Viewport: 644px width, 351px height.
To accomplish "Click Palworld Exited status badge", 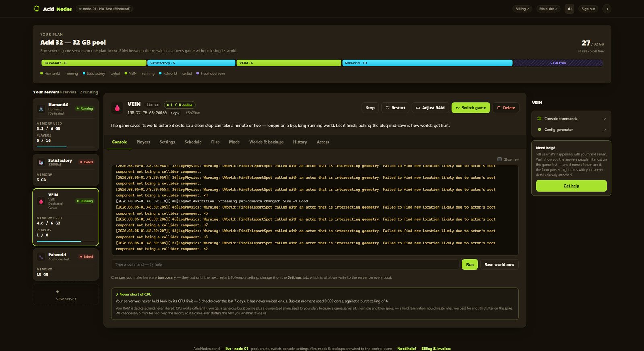I will pyautogui.click(x=86, y=257).
